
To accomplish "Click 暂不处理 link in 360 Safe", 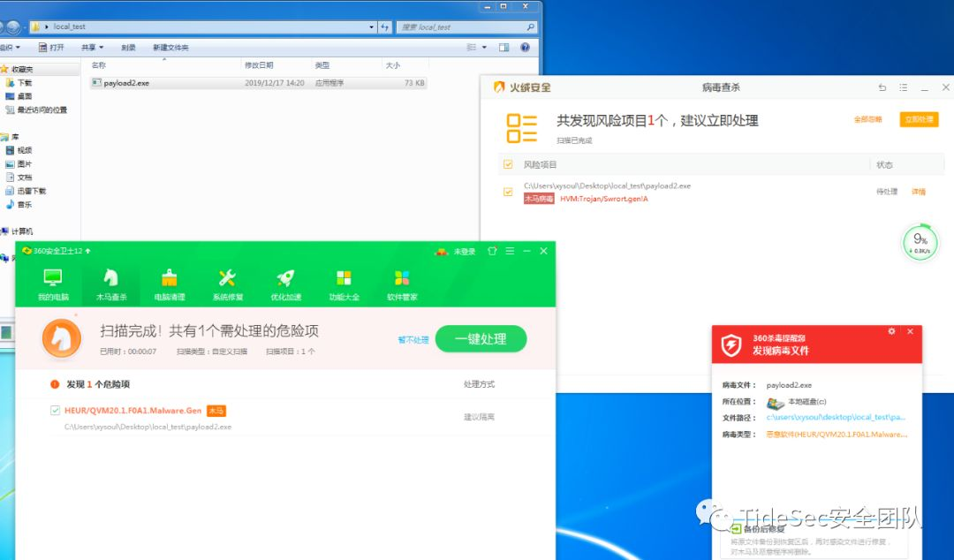I will pos(413,340).
